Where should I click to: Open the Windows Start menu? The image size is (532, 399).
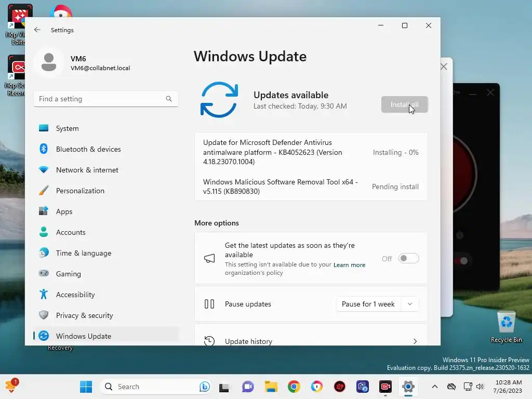(x=86, y=387)
